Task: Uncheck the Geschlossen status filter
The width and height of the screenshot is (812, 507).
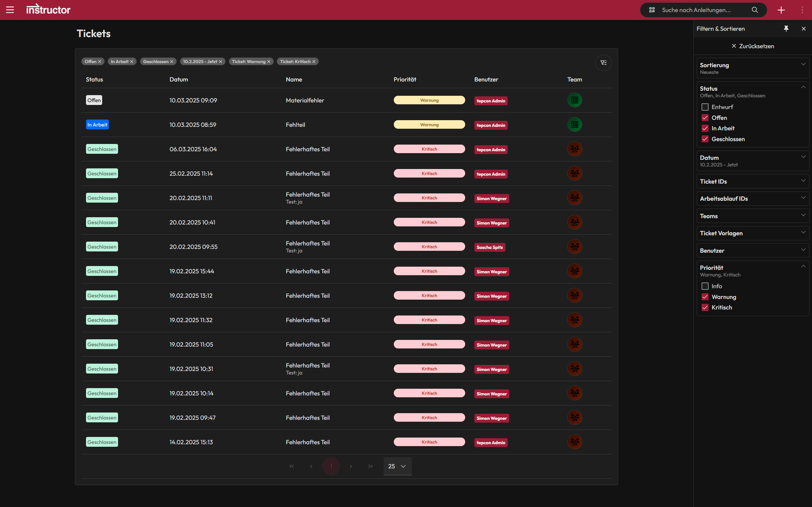Action: click(705, 139)
